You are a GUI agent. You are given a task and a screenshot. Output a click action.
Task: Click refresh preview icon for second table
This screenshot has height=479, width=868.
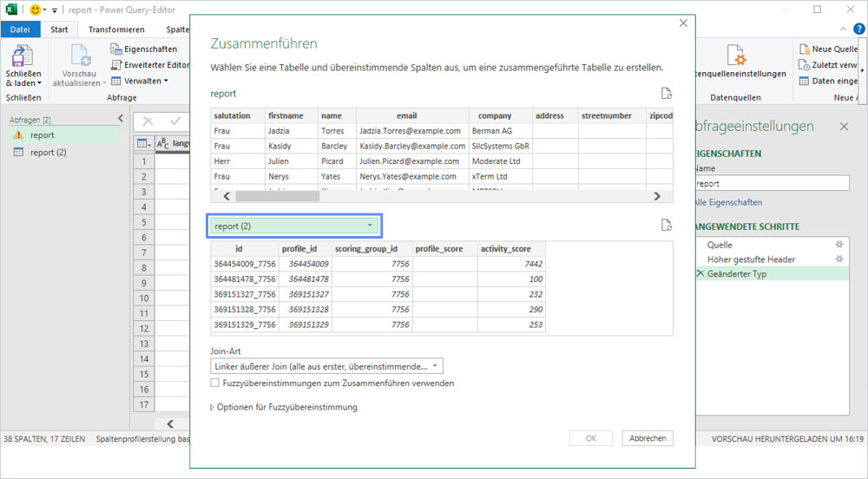point(667,225)
